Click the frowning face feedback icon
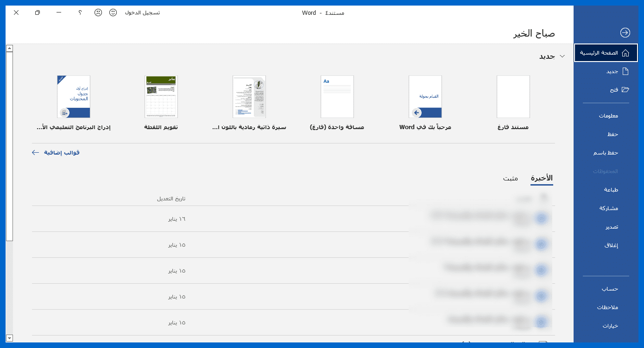Image resolution: width=644 pixels, height=348 pixels. [x=98, y=12]
